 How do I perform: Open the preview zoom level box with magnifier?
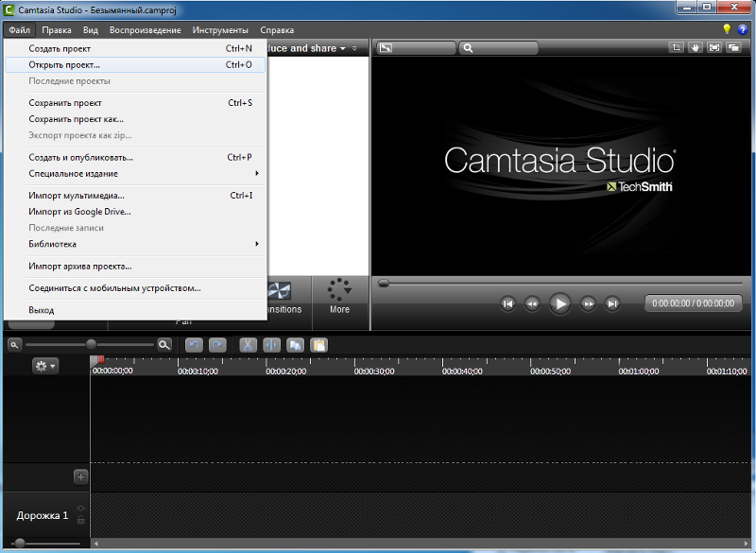pos(499,47)
